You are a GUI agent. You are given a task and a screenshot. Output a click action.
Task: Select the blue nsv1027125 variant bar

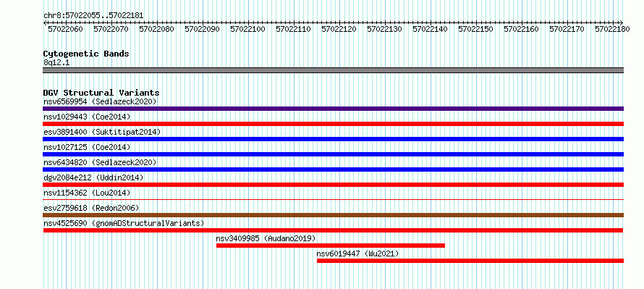(x=333, y=154)
